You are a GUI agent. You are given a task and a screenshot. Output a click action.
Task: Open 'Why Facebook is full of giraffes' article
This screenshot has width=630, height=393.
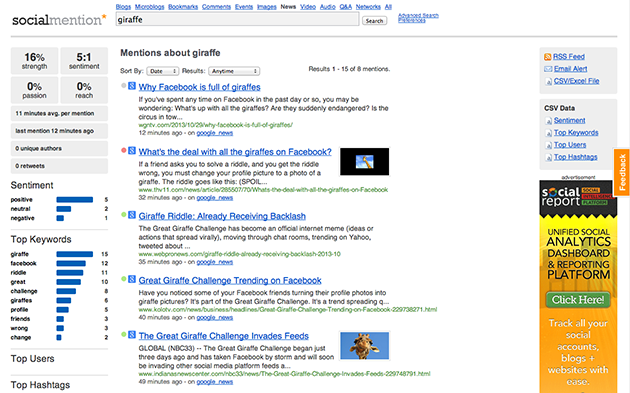pos(199,87)
